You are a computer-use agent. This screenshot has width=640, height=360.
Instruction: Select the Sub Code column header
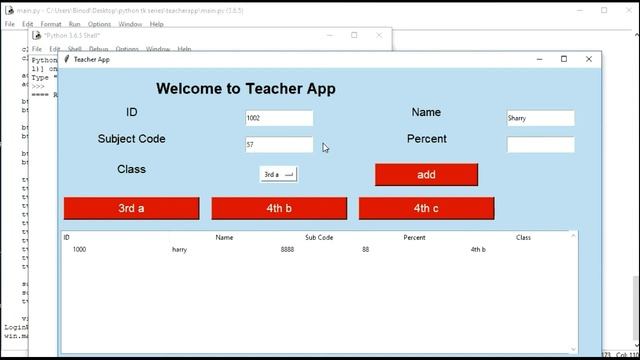pyautogui.click(x=319, y=237)
